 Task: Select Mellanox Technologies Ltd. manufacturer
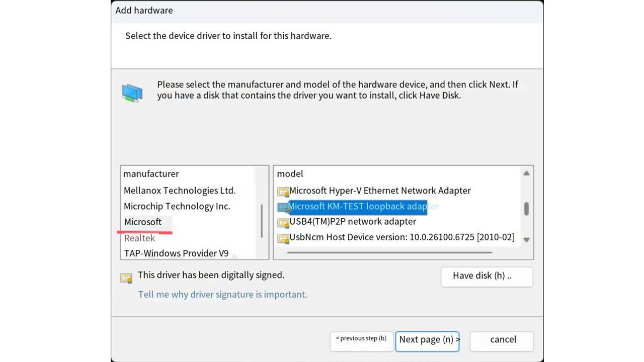180,191
